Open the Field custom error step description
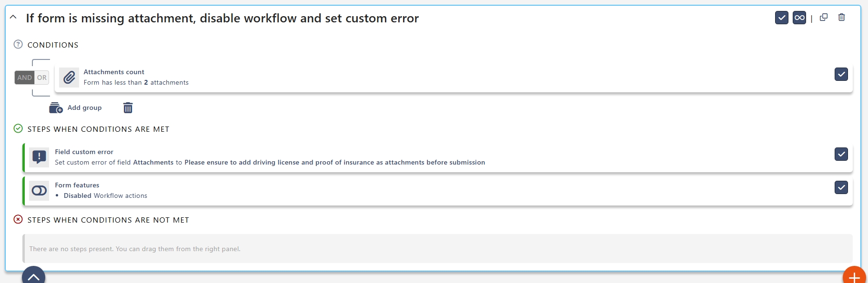Screen dimensions: 868x283 pyautogui.click(x=270, y=163)
